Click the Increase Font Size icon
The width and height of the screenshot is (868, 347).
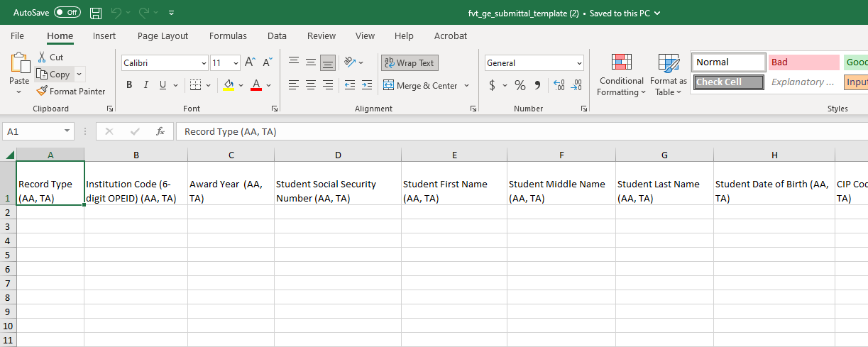[x=250, y=62]
